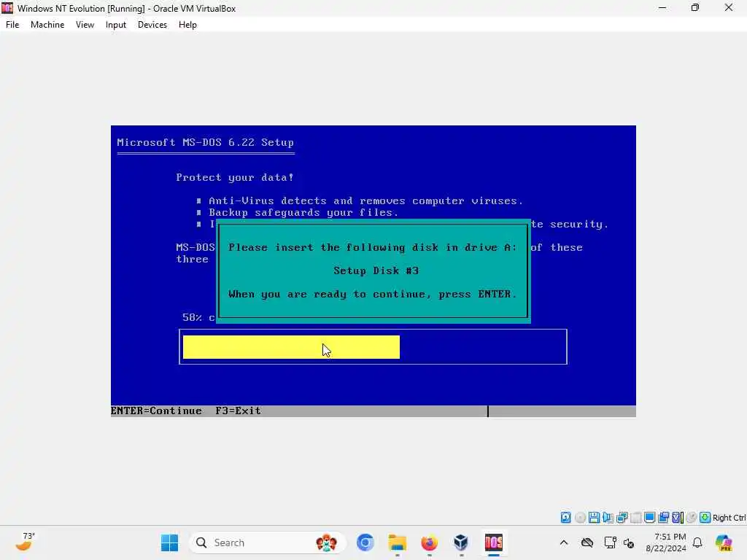The width and height of the screenshot is (747, 560).
Task: Open the View menu
Action: (85, 25)
